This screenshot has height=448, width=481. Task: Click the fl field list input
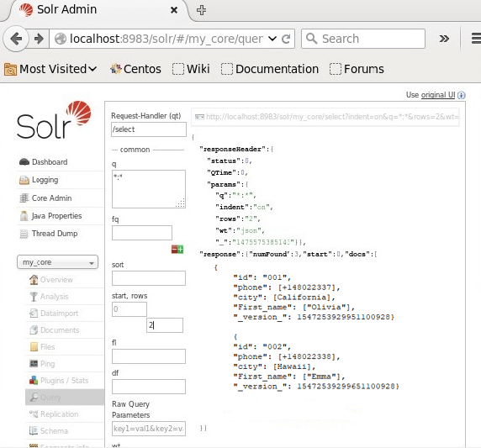click(x=149, y=356)
